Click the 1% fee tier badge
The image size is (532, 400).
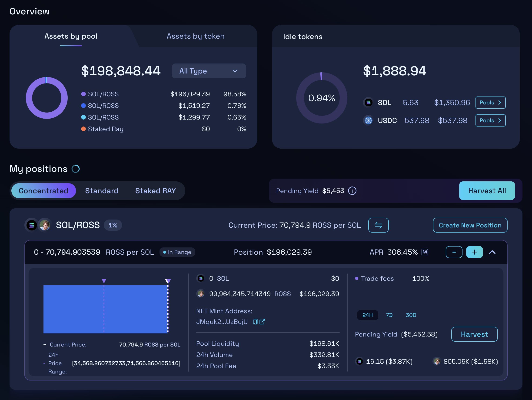(113, 225)
